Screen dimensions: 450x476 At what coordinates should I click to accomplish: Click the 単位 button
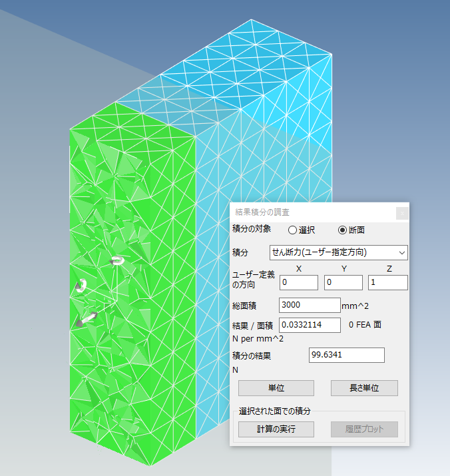tap(276, 388)
